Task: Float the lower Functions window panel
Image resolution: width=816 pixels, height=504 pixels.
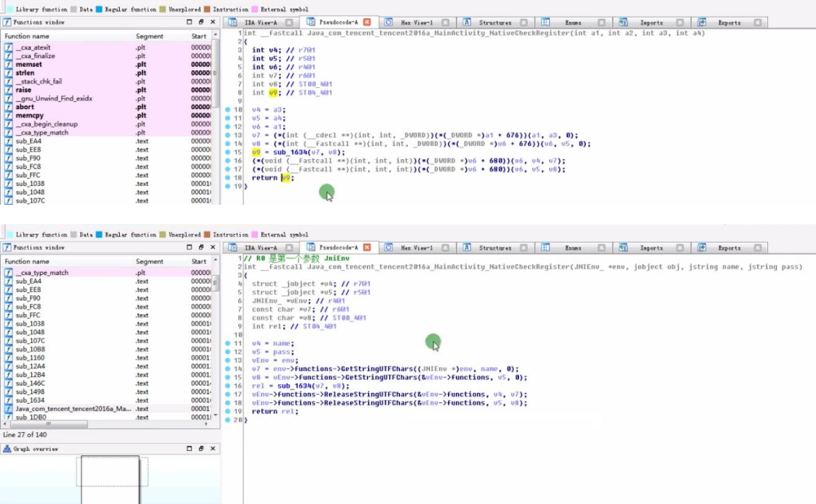Action: tap(201, 247)
